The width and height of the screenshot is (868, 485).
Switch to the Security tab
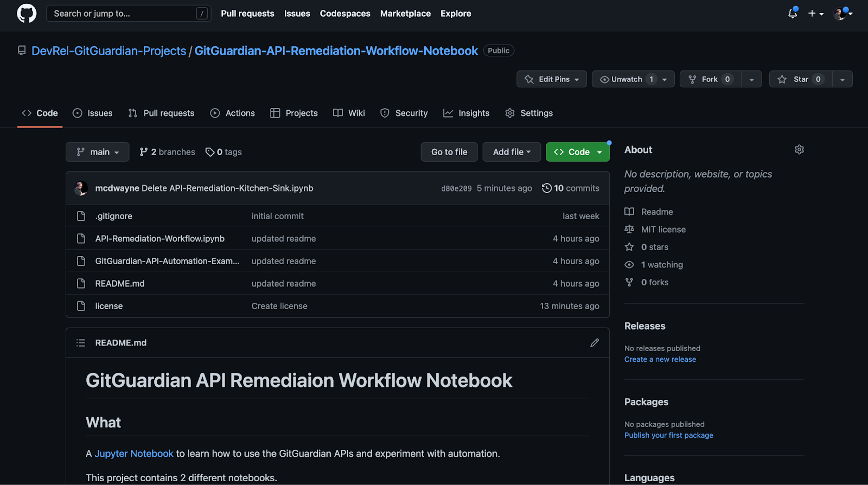point(404,113)
